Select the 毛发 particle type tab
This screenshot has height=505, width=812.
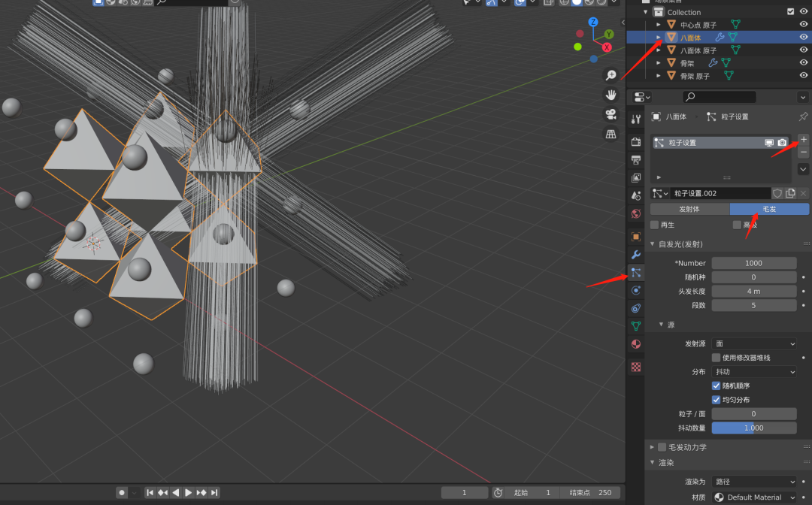(x=769, y=209)
